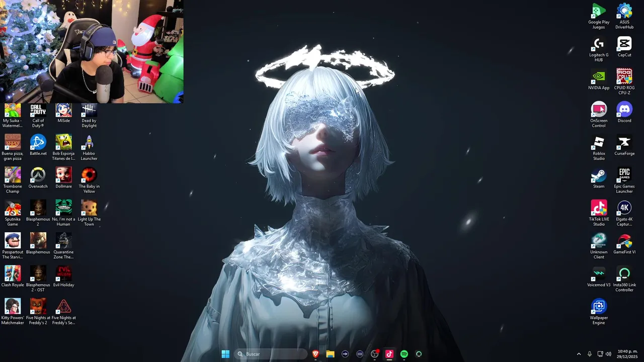Open Steam desktop shortcut
This screenshot has height=362, width=644.
coord(599,178)
